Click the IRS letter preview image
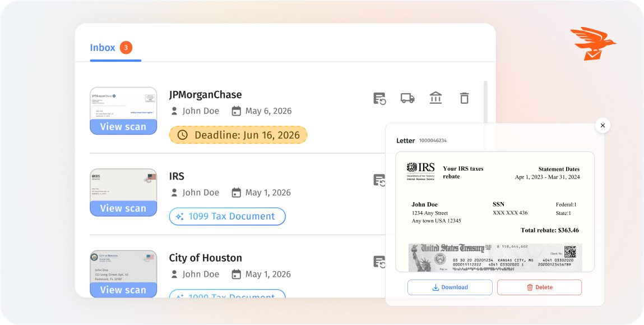Viewport: 644px width, 325px height. (x=495, y=212)
